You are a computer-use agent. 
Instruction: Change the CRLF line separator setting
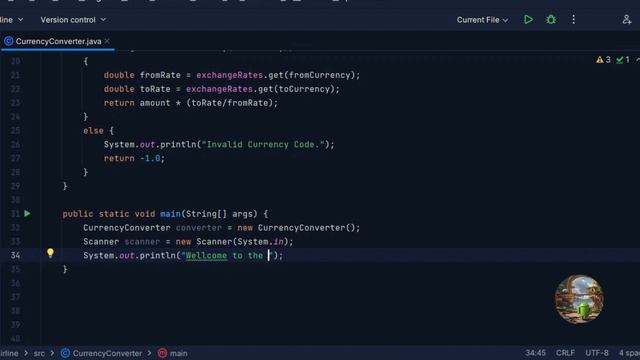click(x=565, y=353)
